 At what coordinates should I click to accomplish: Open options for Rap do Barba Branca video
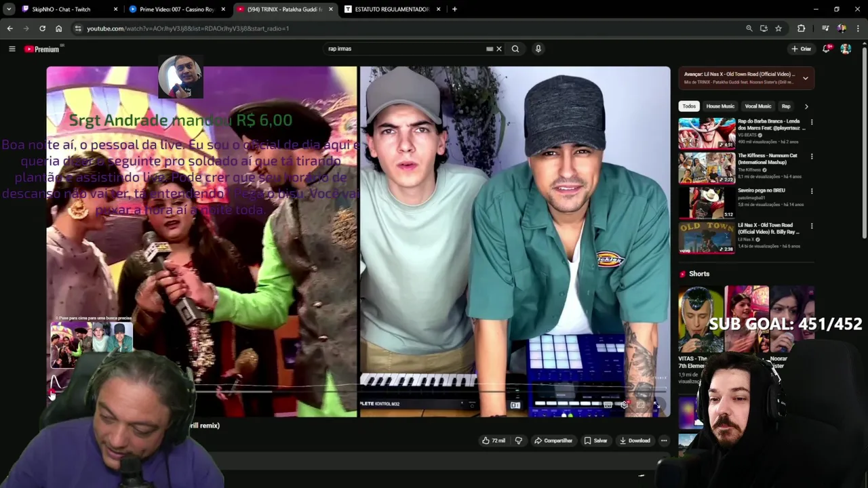pyautogui.click(x=812, y=122)
